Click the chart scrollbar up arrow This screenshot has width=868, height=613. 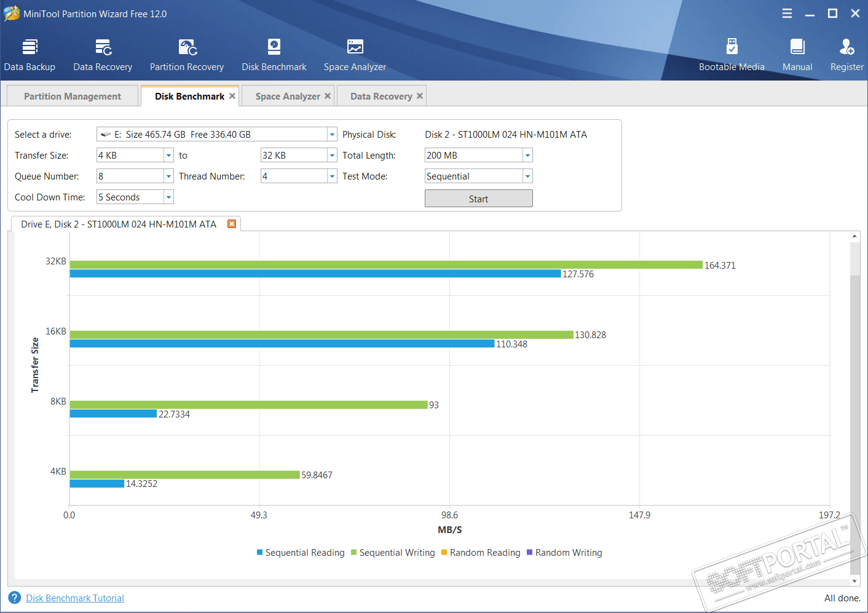(x=854, y=236)
